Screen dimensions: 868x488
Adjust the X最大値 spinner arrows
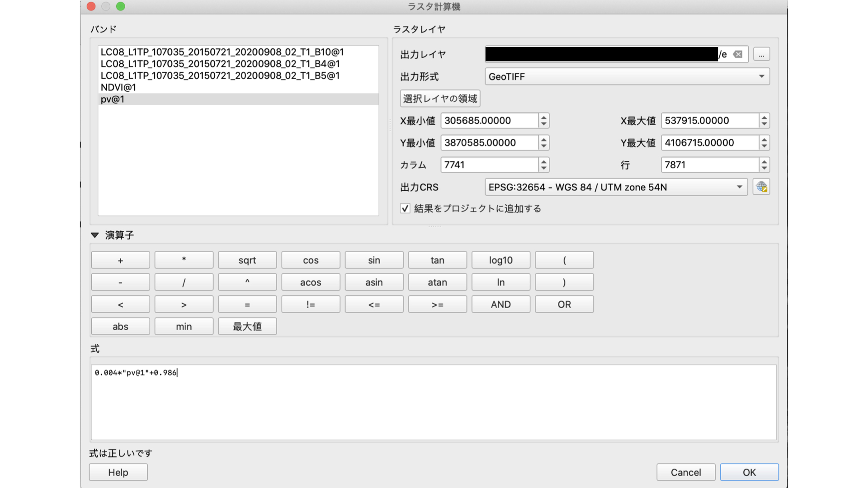764,121
